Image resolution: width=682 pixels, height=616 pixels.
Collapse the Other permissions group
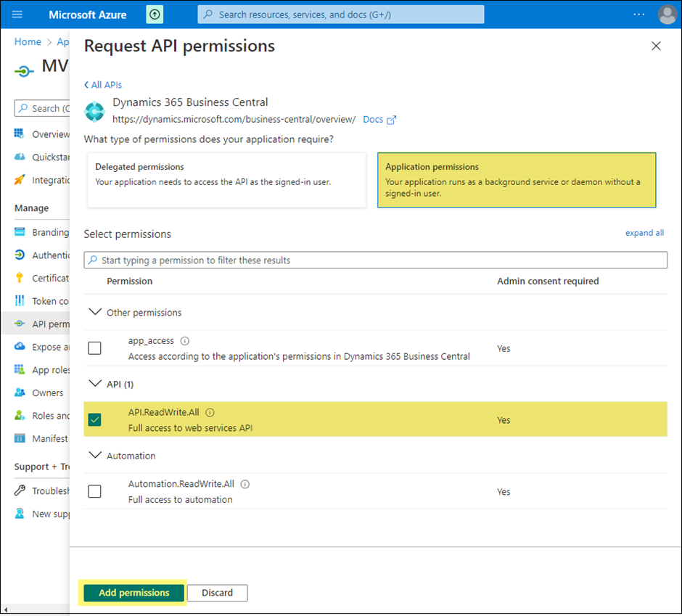tap(95, 312)
